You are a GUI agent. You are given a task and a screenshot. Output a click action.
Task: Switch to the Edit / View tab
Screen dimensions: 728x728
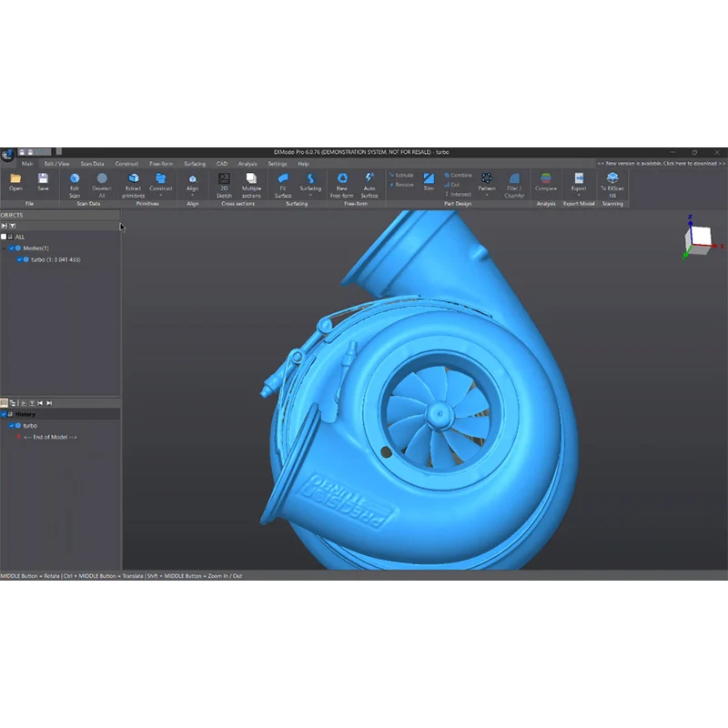56,164
